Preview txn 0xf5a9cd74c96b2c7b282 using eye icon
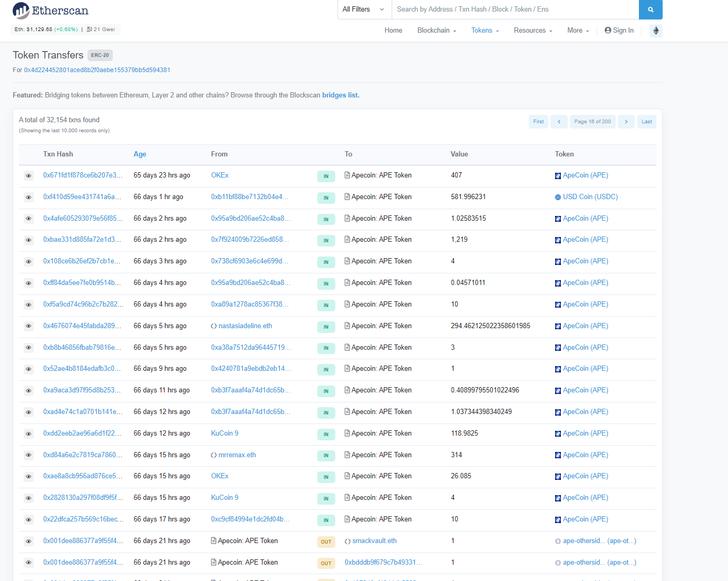 (x=28, y=305)
